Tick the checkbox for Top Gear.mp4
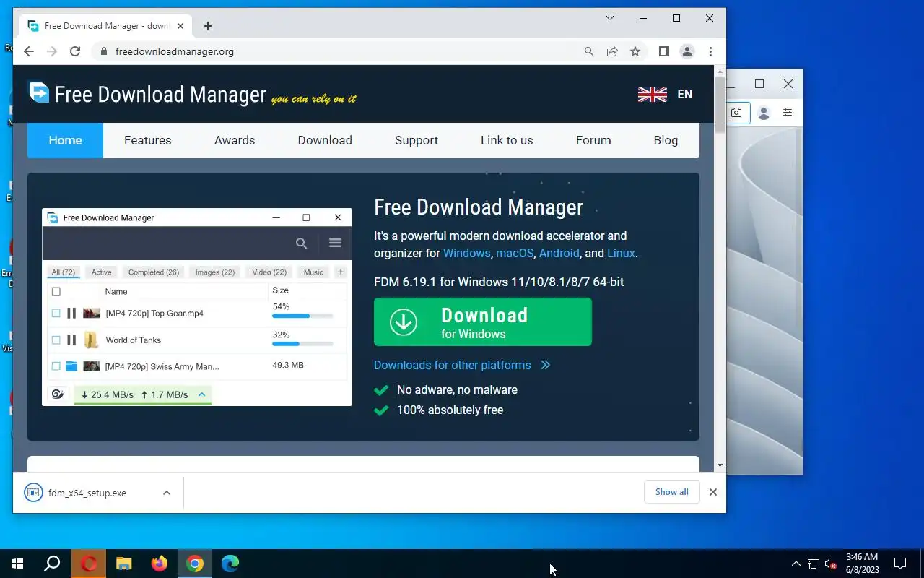This screenshot has width=924, height=578. click(56, 314)
